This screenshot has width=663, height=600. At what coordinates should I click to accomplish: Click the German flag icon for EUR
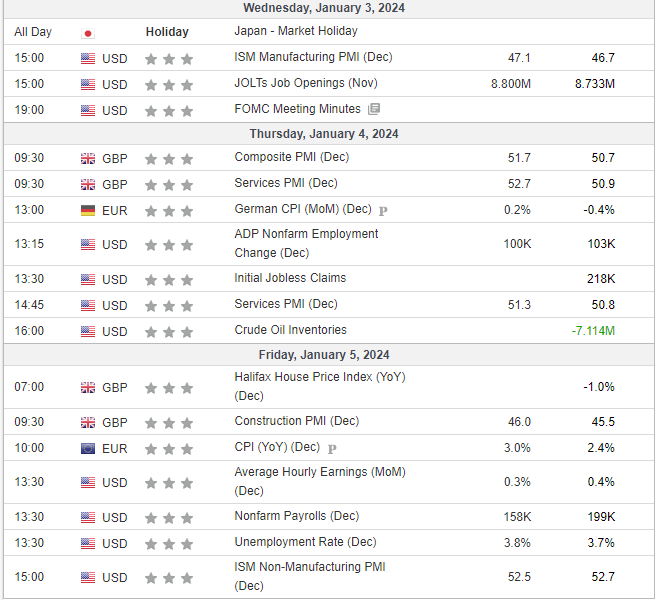(88, 210)
